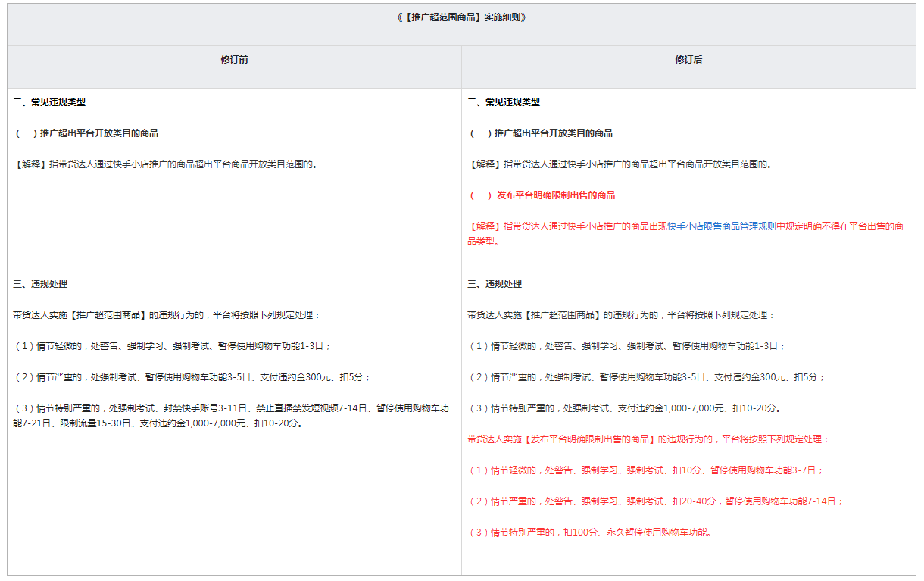Click black 带货达人实施【推广超范围商品】 sentence in 修订后 column
This screenshot has height=581, width=924.
(x=621, y=315)
